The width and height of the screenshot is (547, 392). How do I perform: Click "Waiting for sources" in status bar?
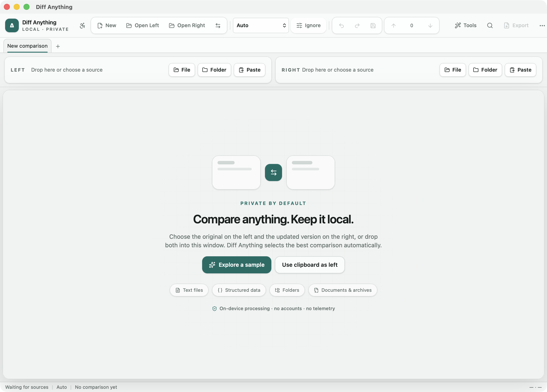27,387
